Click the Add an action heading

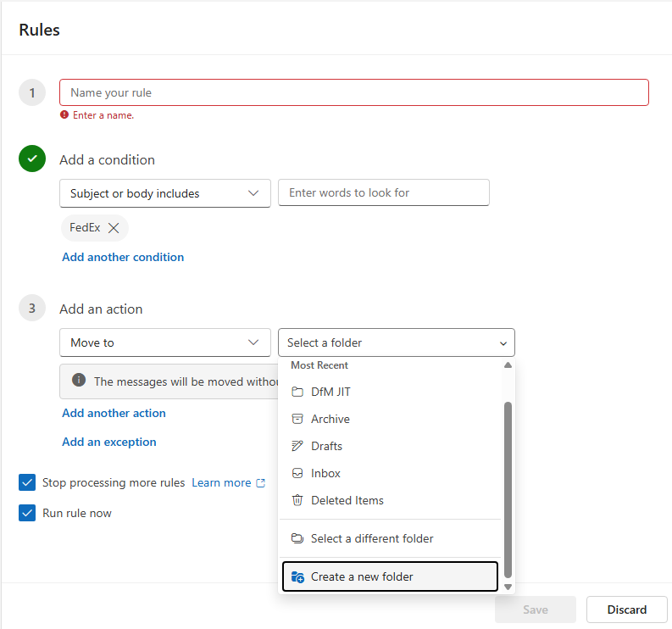101,309
